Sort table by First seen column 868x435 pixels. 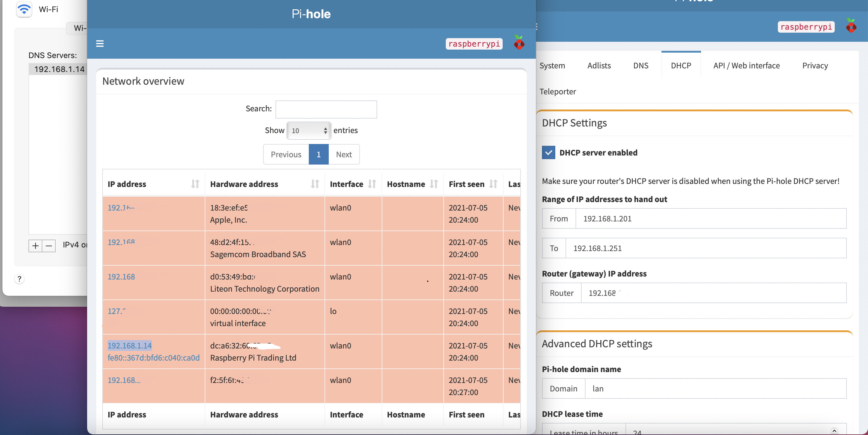point(494,184)
